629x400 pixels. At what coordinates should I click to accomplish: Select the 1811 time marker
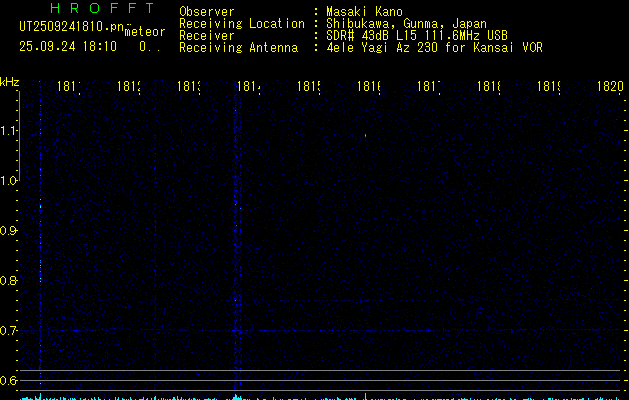click(69, 87)
